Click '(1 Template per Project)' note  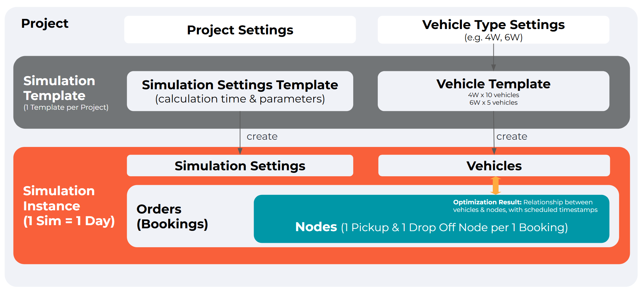click(66, 107)
